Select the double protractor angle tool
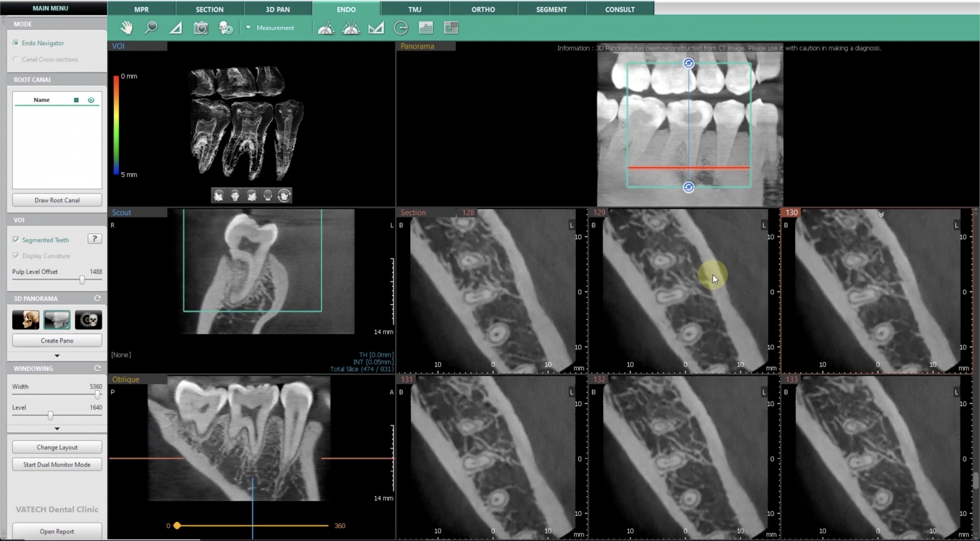This screenshot has width=980, height=541. (351, 28)
